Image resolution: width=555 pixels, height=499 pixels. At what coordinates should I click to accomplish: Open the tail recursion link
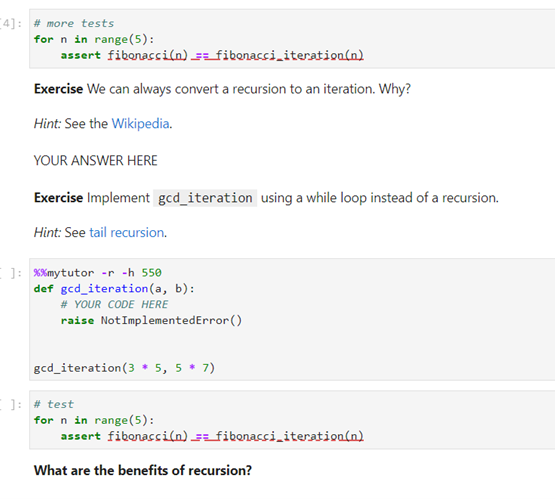(x=126, y=233)
